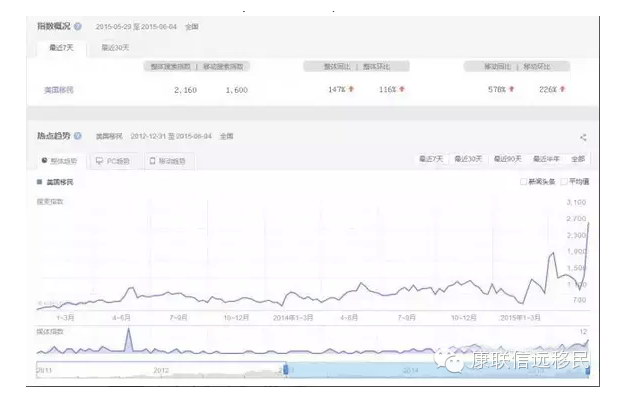Click the 整体搜索指数 column label
622x399 pixels.
pos(171,67)
